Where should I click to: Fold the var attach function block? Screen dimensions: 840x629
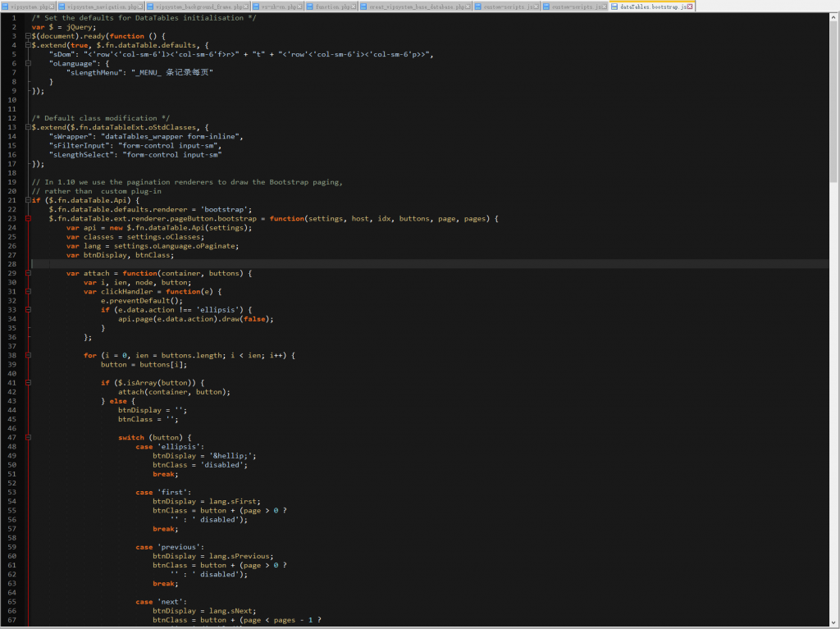28,273
